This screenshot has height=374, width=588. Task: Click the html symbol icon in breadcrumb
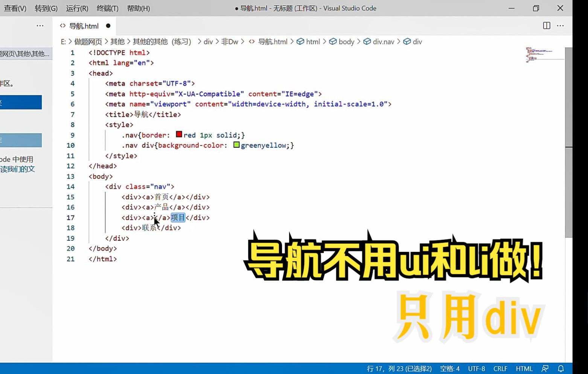click(300, 41)
